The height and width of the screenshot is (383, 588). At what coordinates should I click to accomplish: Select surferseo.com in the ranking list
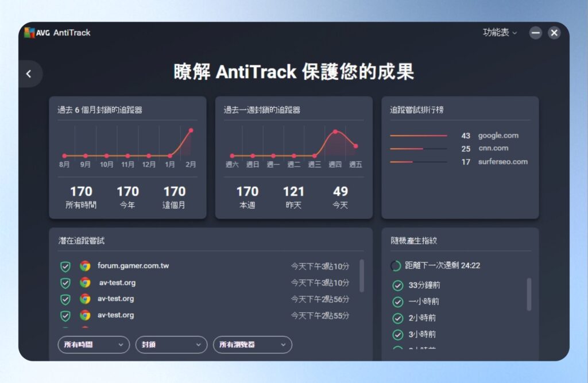pos(503,162)
